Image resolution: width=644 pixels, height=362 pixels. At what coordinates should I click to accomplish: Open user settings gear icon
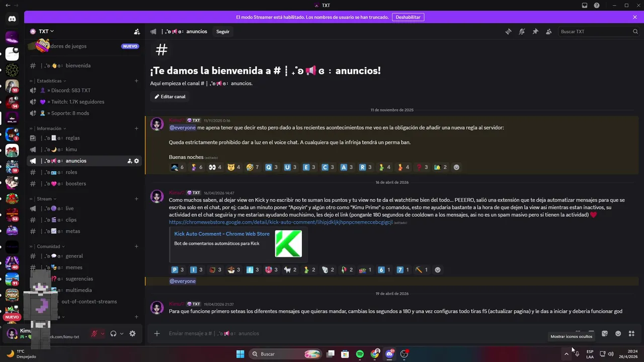click(132, 333)
